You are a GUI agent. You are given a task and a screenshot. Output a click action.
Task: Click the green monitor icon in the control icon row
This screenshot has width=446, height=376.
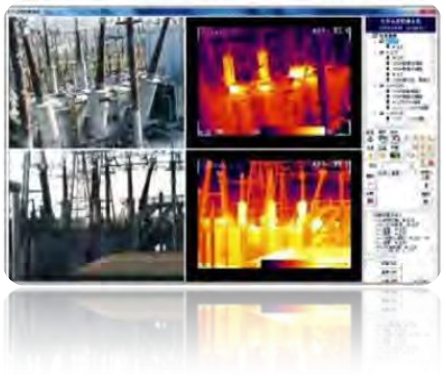(383, 139)
